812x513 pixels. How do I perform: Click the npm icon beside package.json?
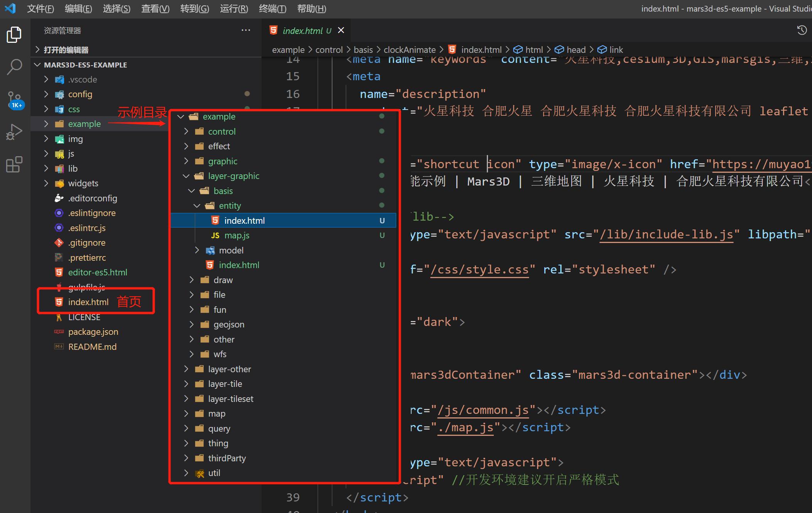(59, 332)
